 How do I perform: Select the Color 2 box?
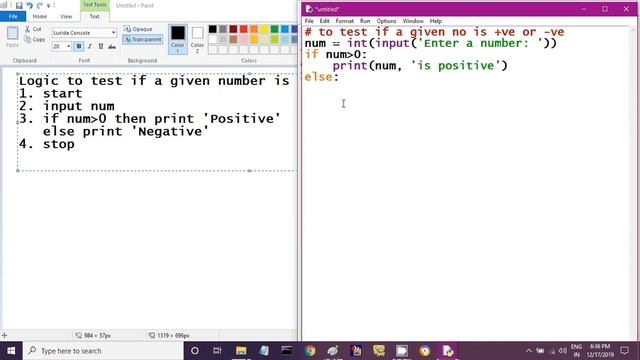(x=198, y=39)
